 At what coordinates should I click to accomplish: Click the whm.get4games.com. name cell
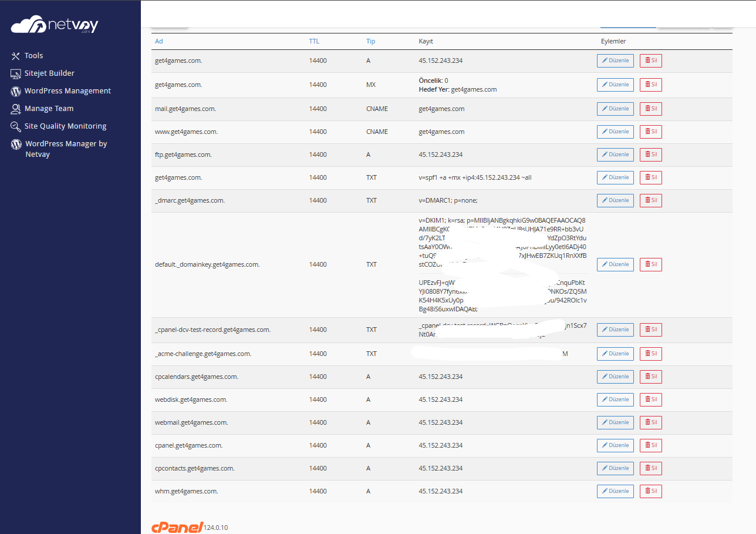click(187, 491)
